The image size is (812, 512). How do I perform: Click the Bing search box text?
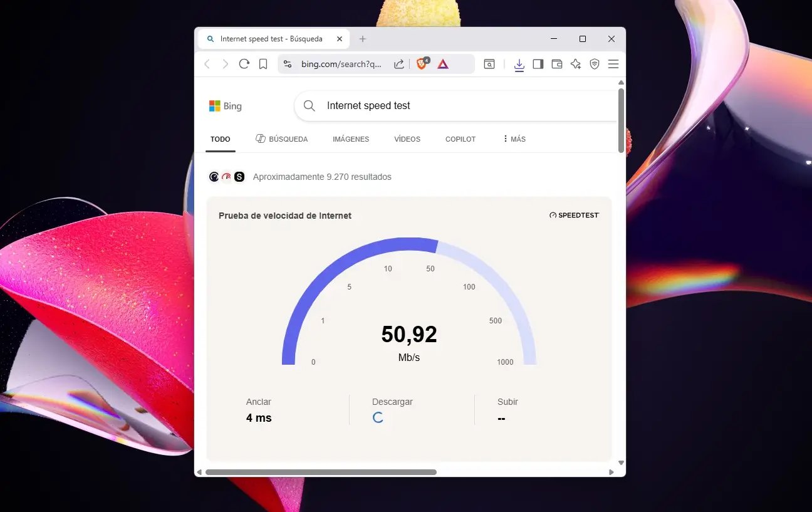[368, 106]
